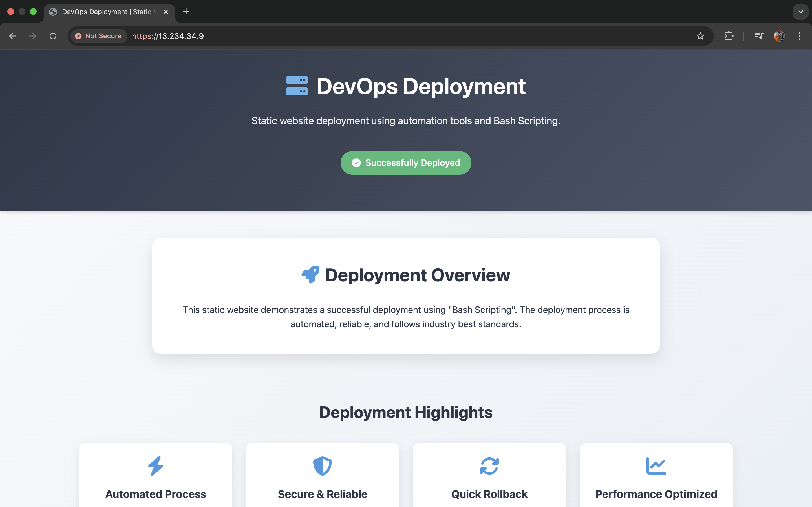This screenshot has width=812, height=507.
Task: Open the media controls icon
Action: (x=759, y=36)
